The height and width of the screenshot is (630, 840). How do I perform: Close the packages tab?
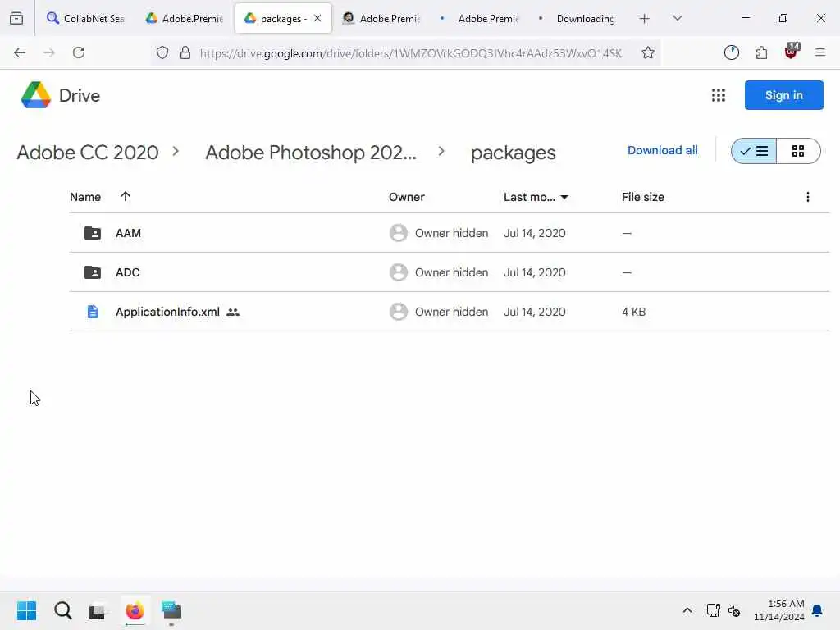pyautogui.click(x=317, y=18)
